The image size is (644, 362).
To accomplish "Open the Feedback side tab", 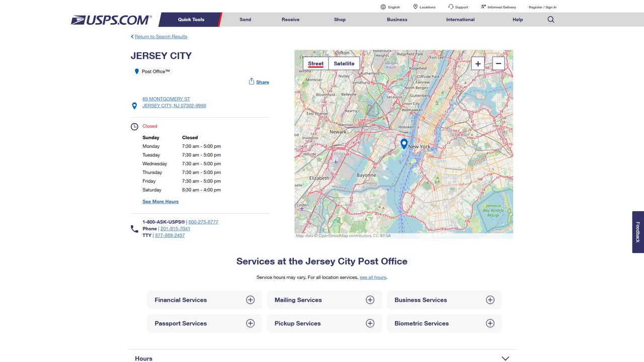I will [x=638, y=232].
